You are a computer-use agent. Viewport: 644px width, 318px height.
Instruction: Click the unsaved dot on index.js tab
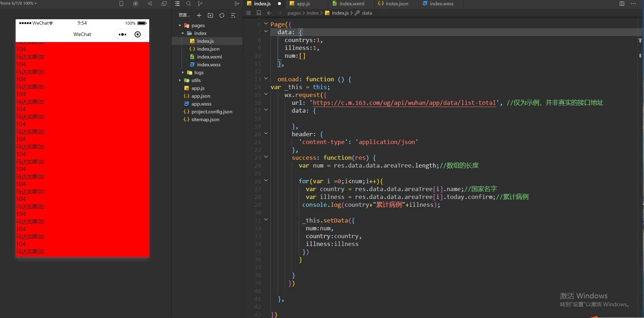tap(279, 4)
